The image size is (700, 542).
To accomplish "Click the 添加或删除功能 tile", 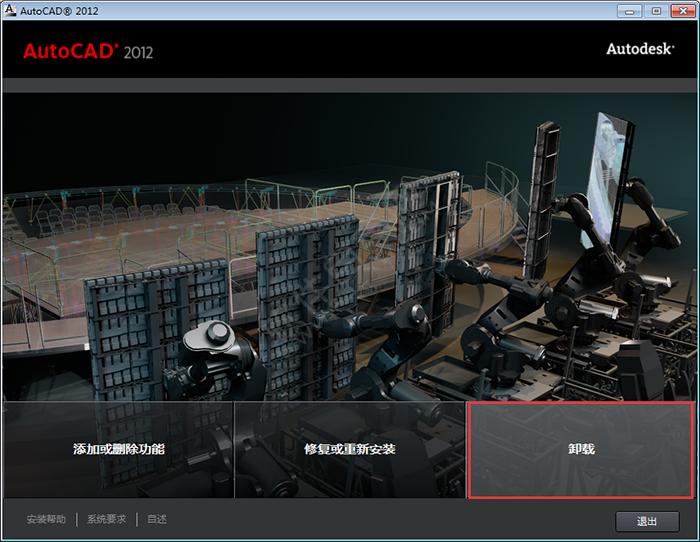I will [x=118, y=449].
